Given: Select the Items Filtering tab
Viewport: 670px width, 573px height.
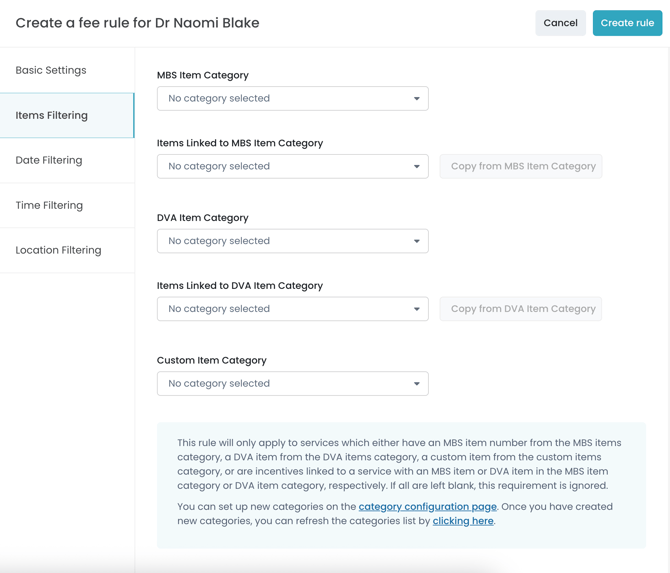Looking at the screenshot, I should coord(52,115).
